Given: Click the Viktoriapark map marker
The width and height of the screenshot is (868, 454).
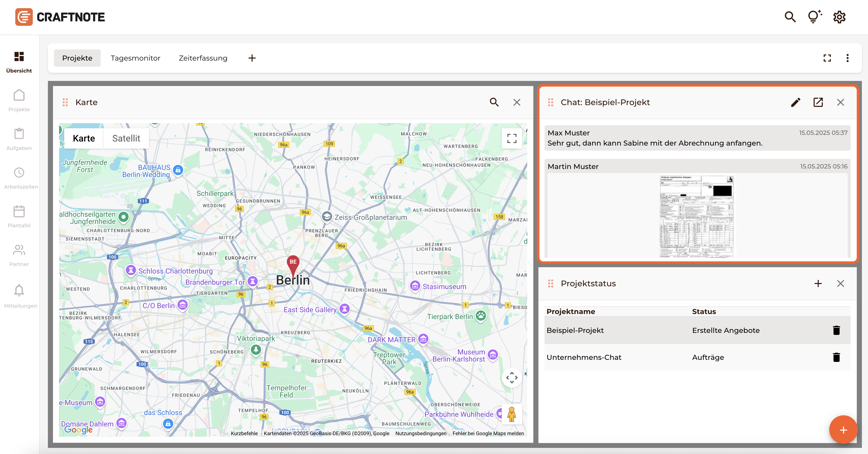Looking at the screenshot, I should pos(256,350).
